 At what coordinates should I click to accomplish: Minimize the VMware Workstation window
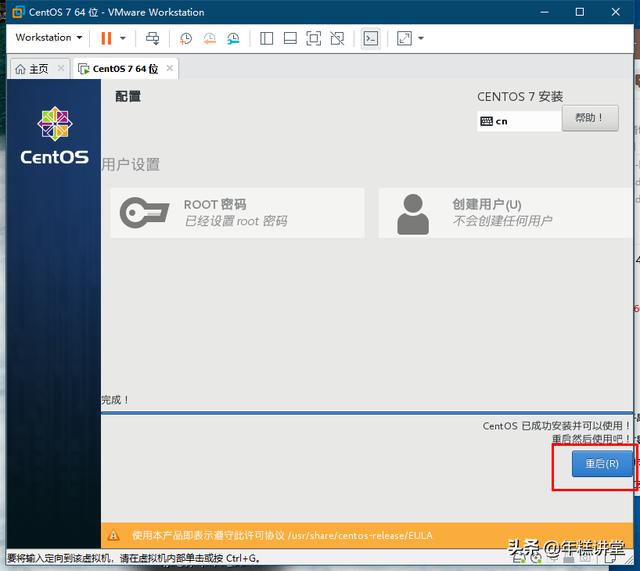tap(544, 12)
